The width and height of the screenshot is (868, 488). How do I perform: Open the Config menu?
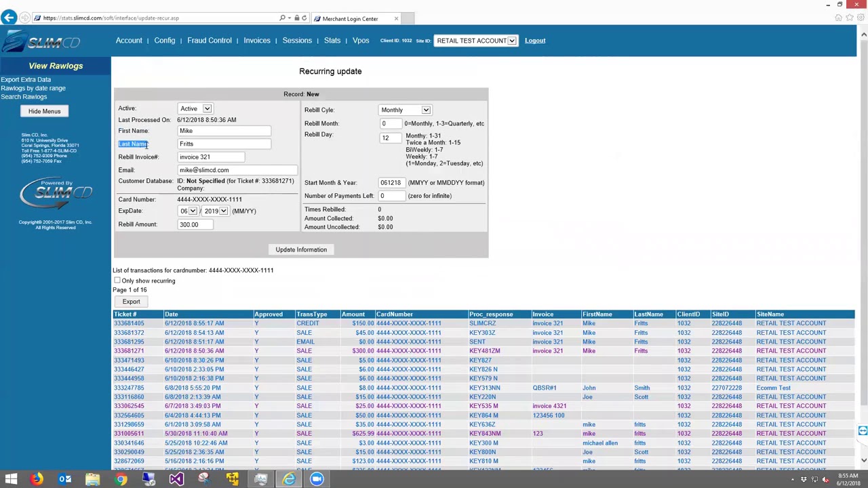[x=165, y=41]
